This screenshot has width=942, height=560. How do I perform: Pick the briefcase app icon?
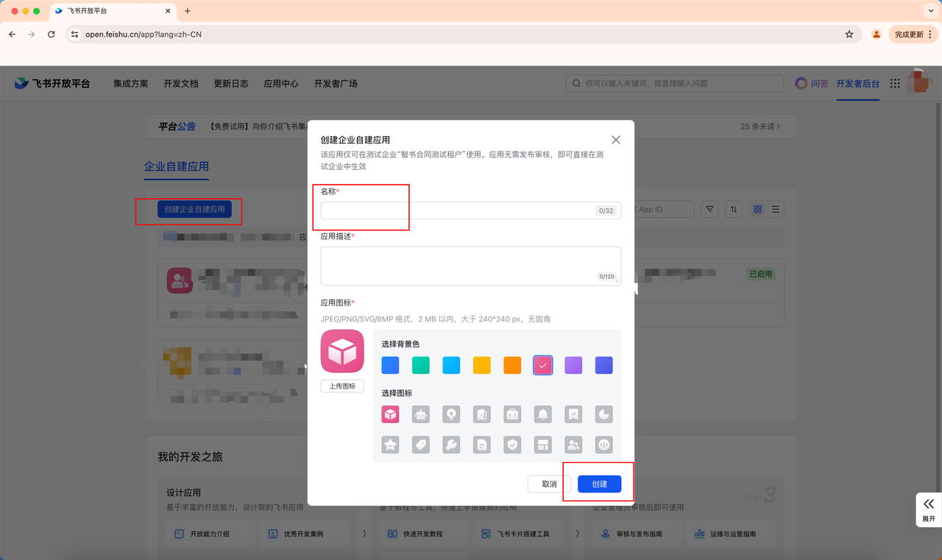512,414
